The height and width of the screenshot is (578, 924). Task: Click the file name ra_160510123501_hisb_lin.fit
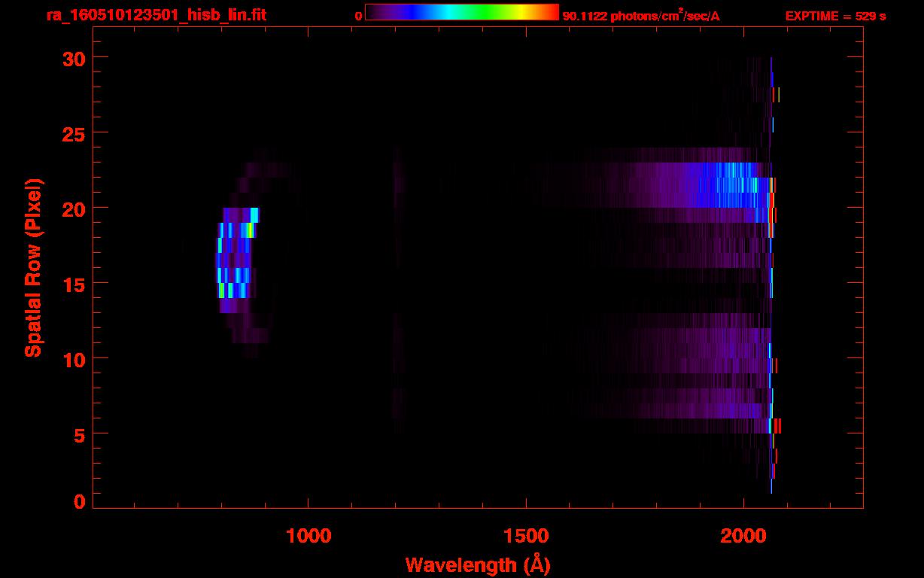(156, 15)
